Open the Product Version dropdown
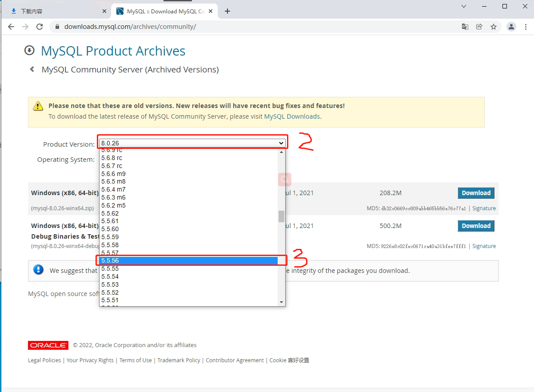 point(192,143)
